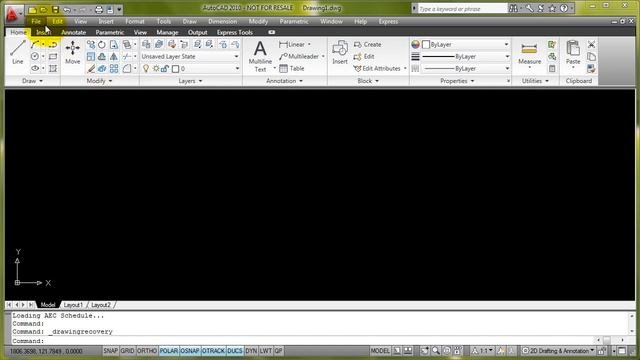Click the Insert block icon
This screenshot has width=640, height=360.
(340, 52)
